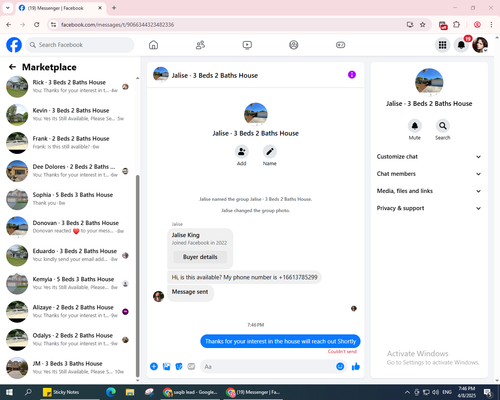The height and width of the screenshot is (400, 500).
Task: Open the browser tab search dropdown
Action: pos(8,8)
